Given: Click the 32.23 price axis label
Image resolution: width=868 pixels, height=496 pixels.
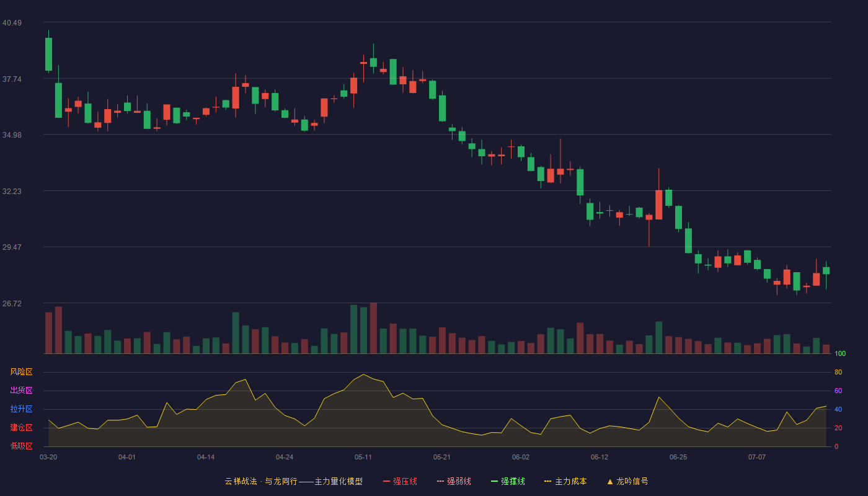Looking at the screenshot, I should click(x=12, y=192).
